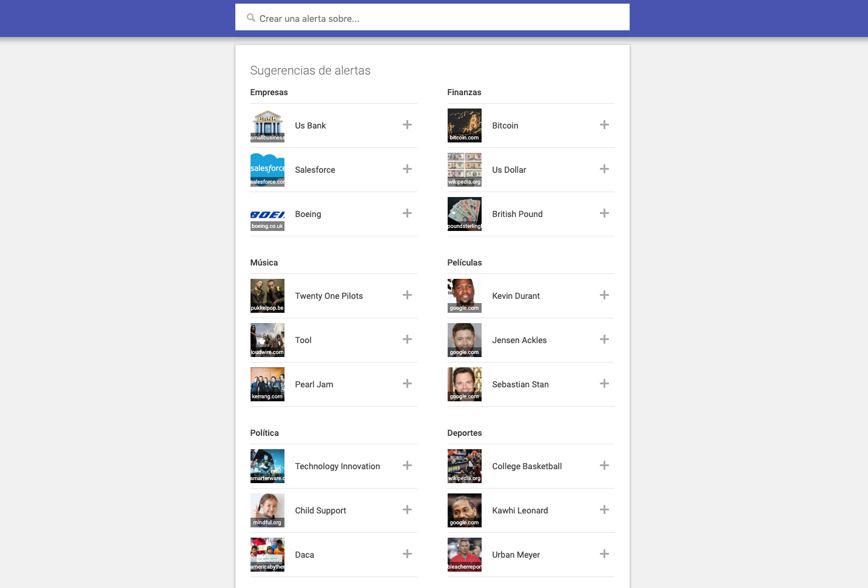Open the Daca thumbnail image
Image resolution: width=868 pixels, height=588 pixels.
pos(267,555)
